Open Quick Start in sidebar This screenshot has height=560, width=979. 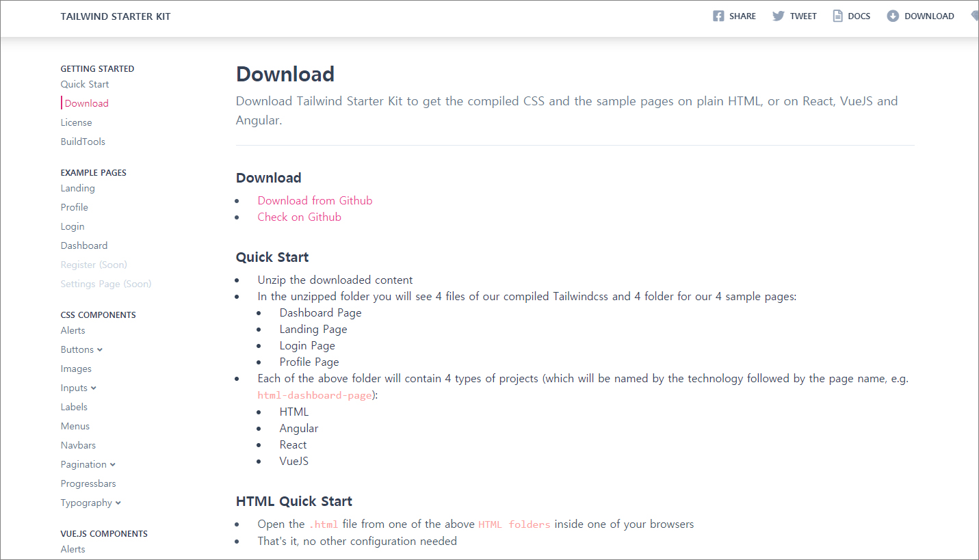[85, 84]
